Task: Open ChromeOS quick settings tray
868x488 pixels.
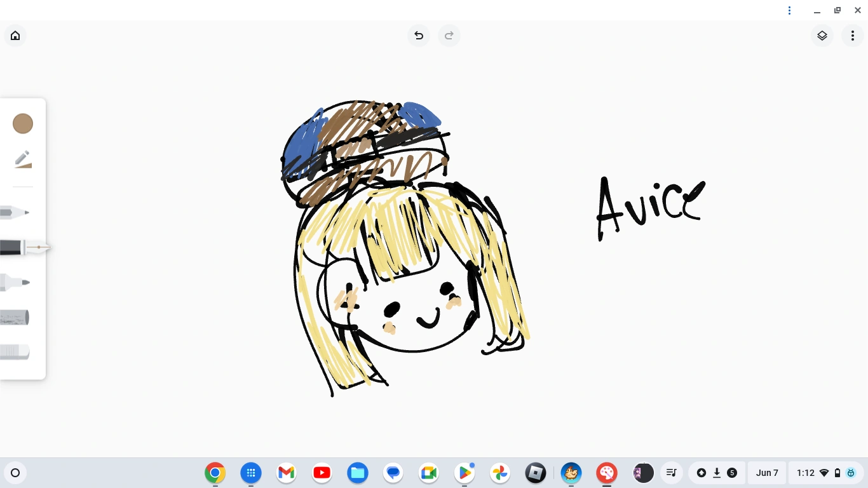Action: [x=820, y=473]
